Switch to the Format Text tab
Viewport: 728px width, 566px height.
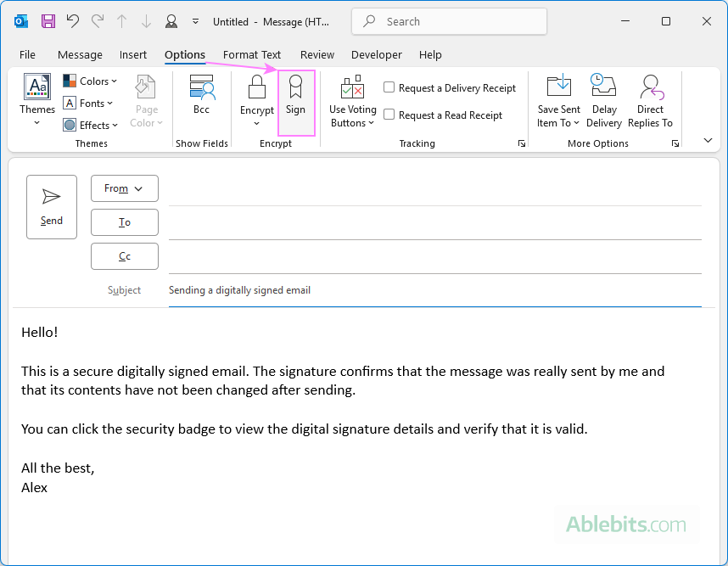click(252, 54)
